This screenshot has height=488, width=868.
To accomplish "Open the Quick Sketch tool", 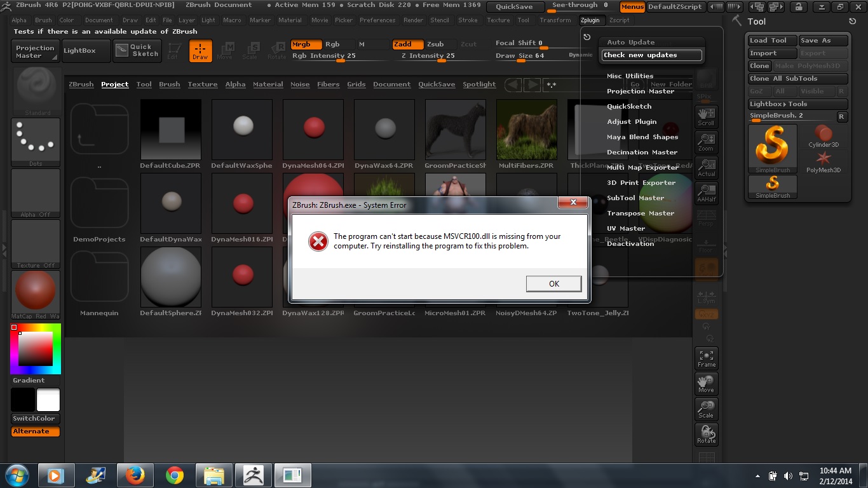I will pyautogui.click(x=137, y=51).
